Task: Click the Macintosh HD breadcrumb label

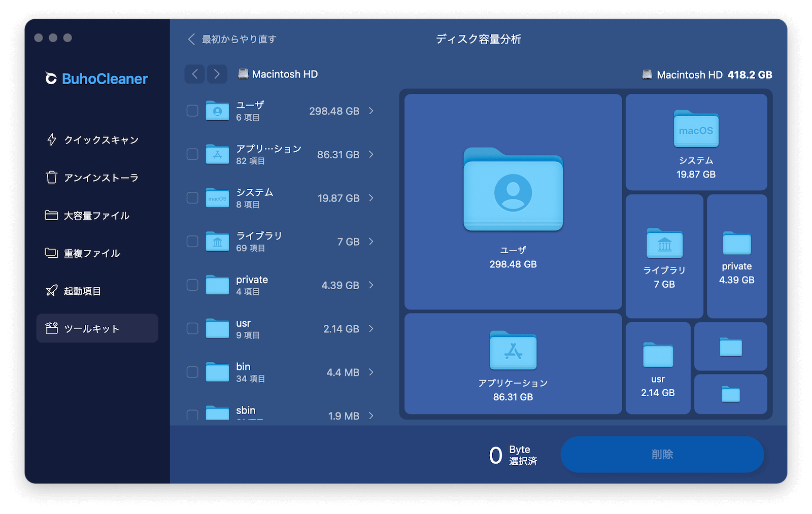Action: [285, 74]
